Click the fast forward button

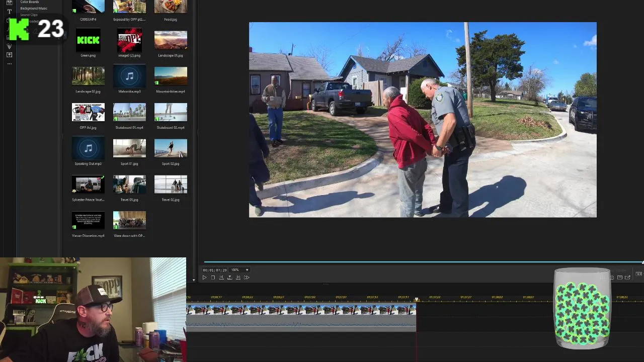coord(247,278)
